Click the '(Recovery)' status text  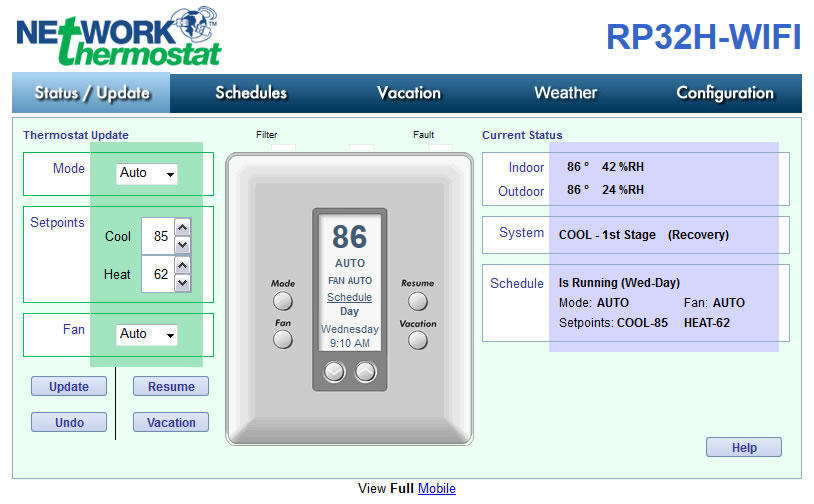tap(698, 235)
